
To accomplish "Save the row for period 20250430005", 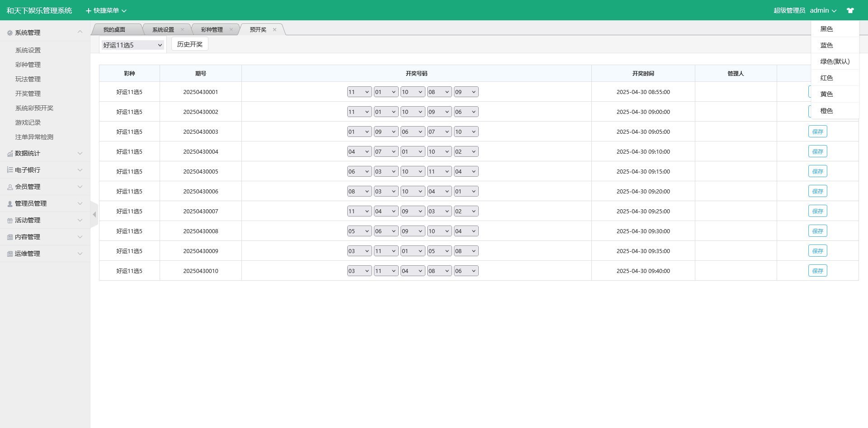I will click(x=817, y=172).
